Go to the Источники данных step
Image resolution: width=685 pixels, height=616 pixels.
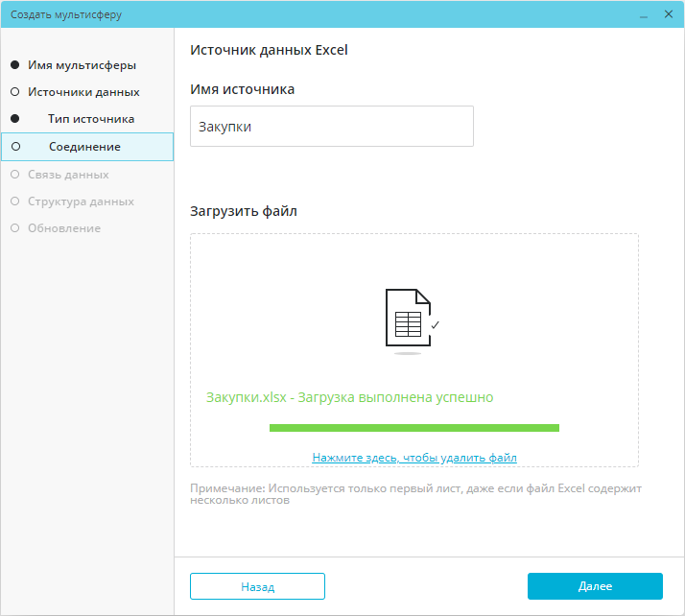pos(83,92)
